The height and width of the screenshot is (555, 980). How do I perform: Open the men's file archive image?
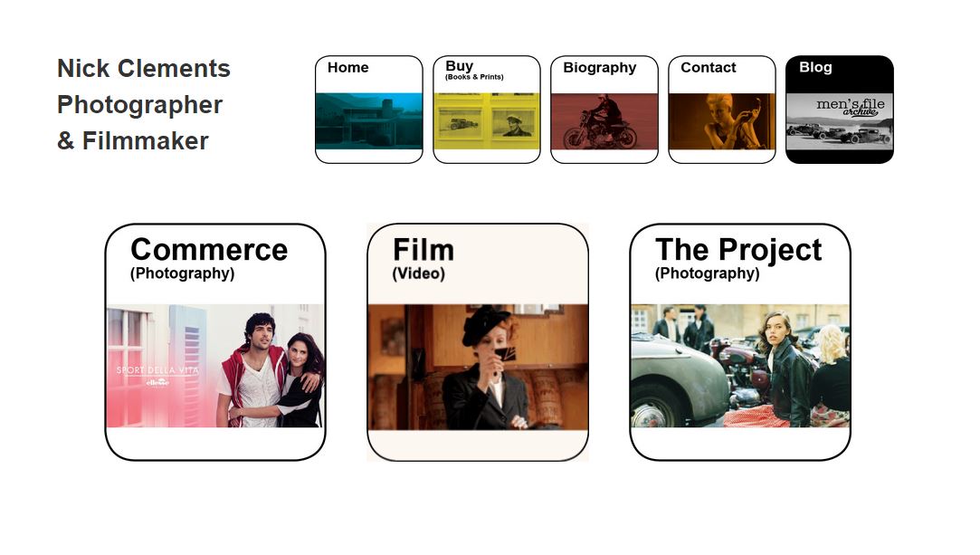(x=840, y=121)
